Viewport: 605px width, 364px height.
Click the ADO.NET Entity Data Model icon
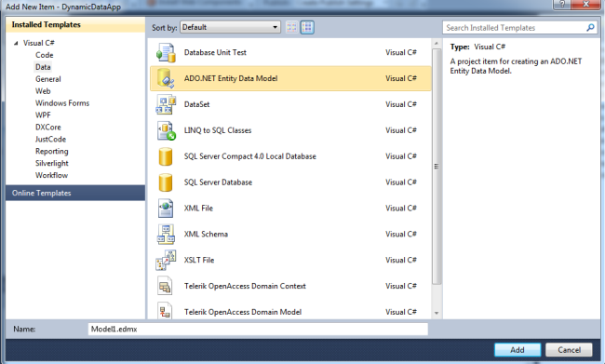[166, 78]
